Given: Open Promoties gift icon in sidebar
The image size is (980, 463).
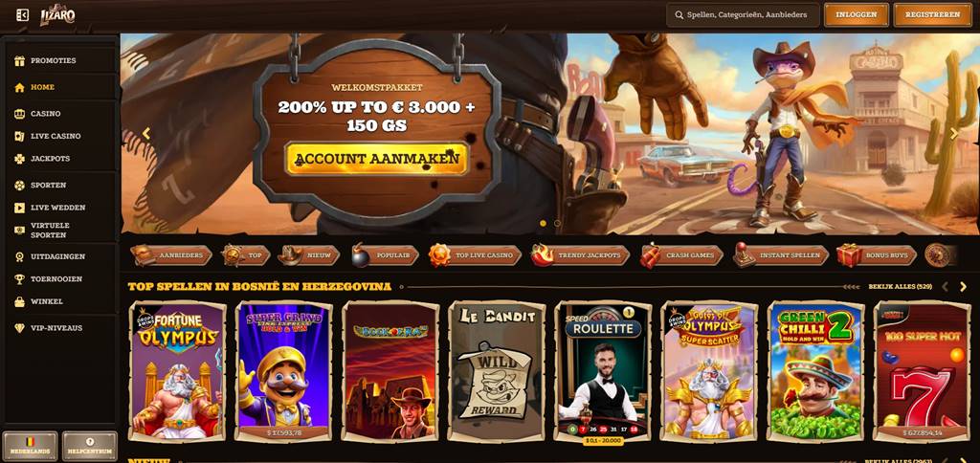Looking at the screenshot, I should [x=19, y=60].
